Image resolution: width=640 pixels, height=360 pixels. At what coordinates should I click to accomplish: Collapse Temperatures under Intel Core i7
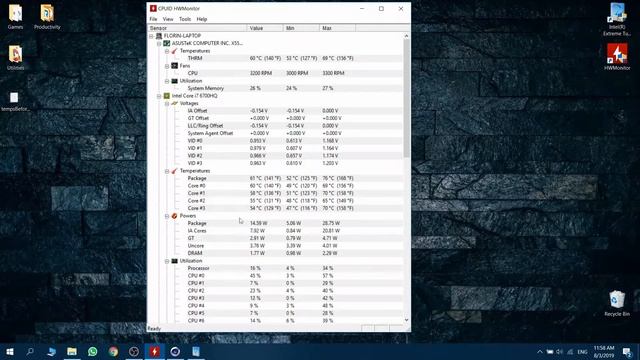pos(167,171)
